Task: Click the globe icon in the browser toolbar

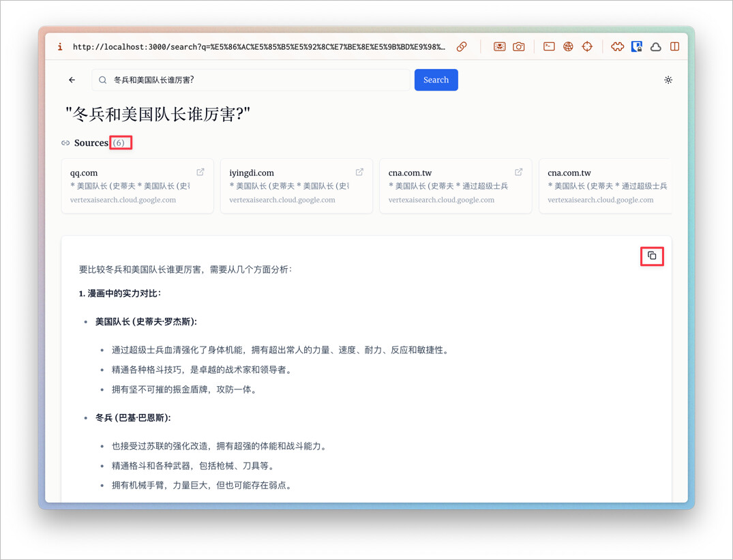Action: tap(569, 47)
